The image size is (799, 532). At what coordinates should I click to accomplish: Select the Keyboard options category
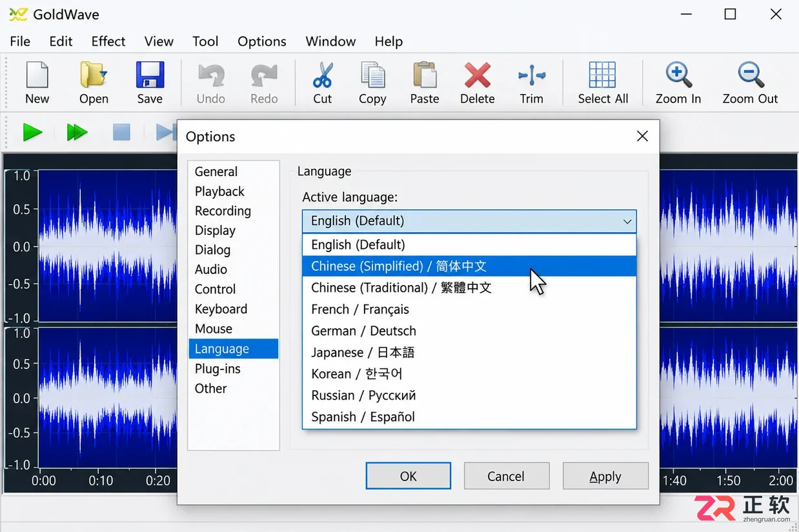pyautogui.click(x=234, y=309)
